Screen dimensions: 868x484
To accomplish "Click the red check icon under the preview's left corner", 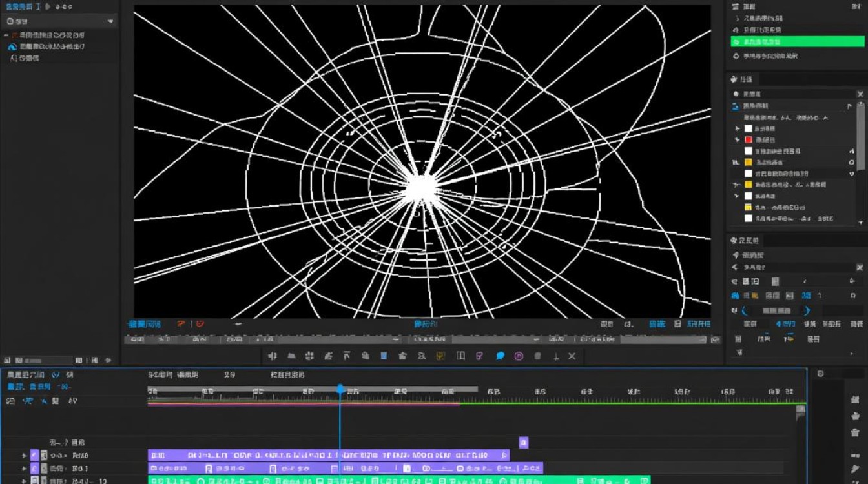I will (x=200, y=324).
